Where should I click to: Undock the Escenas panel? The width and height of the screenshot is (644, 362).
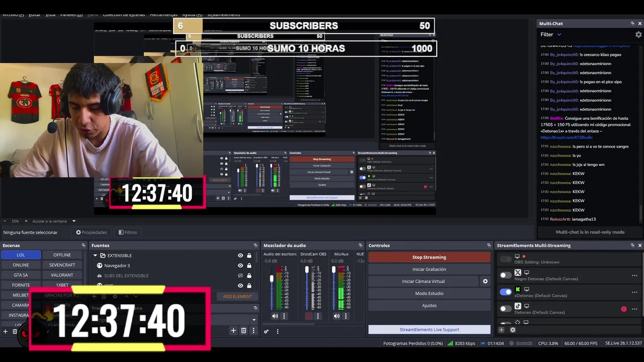click(x=84, y=245)
